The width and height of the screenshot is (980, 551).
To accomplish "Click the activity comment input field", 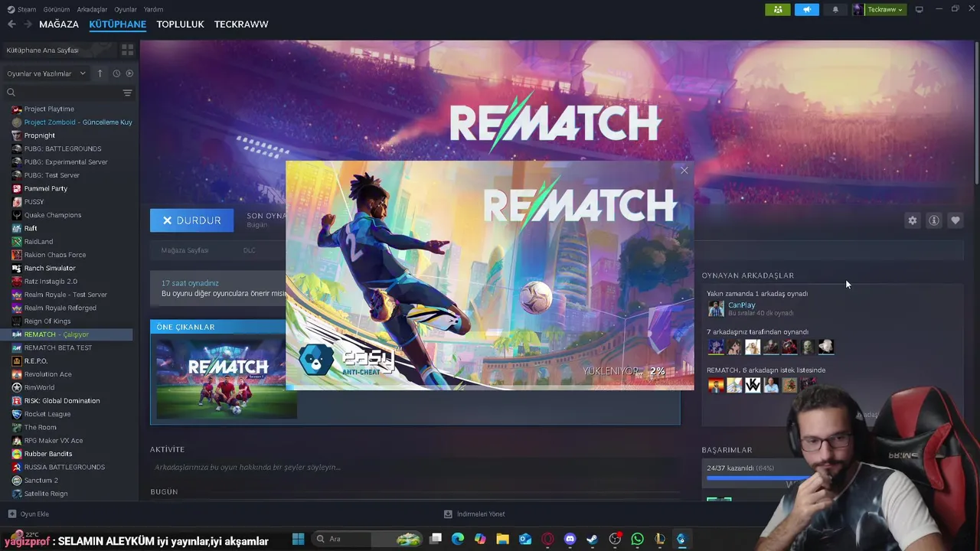I will [x=413, y=468].
